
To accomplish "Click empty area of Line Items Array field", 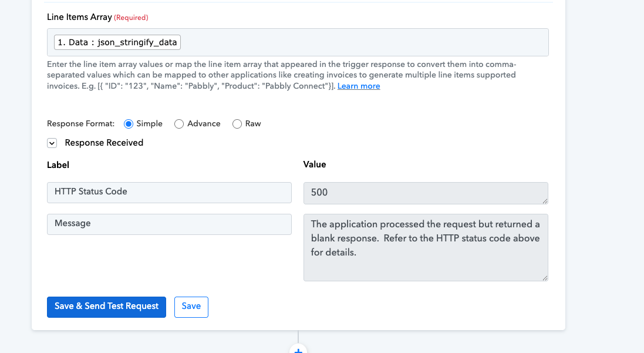I will (364, 42).
